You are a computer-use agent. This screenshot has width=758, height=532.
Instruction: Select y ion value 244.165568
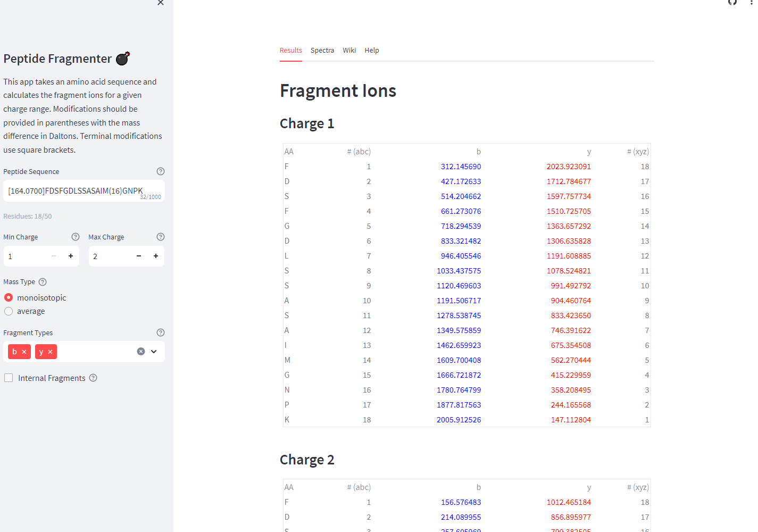(571, 405)
